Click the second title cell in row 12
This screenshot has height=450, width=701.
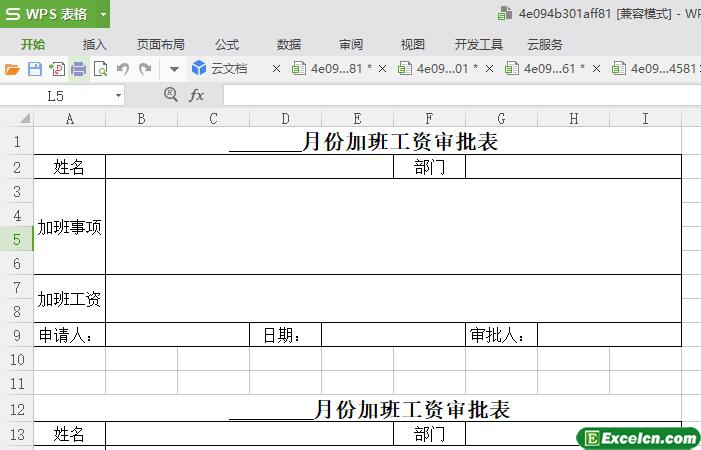(358, 409)
